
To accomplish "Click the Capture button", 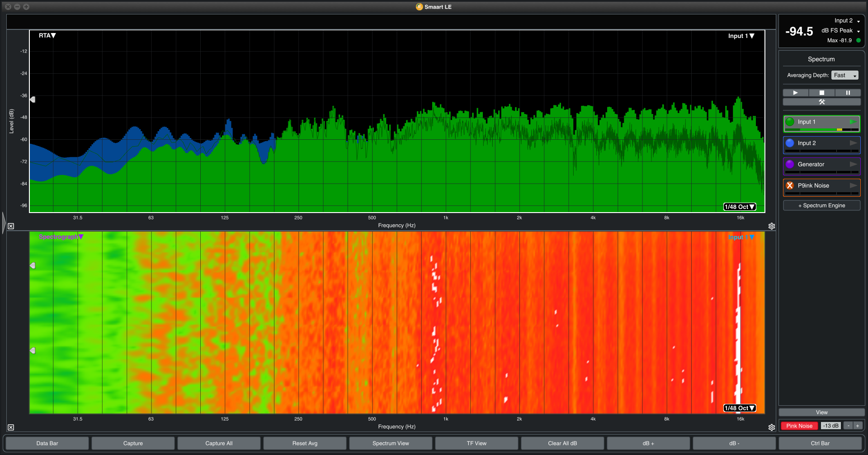I will 133,443.
